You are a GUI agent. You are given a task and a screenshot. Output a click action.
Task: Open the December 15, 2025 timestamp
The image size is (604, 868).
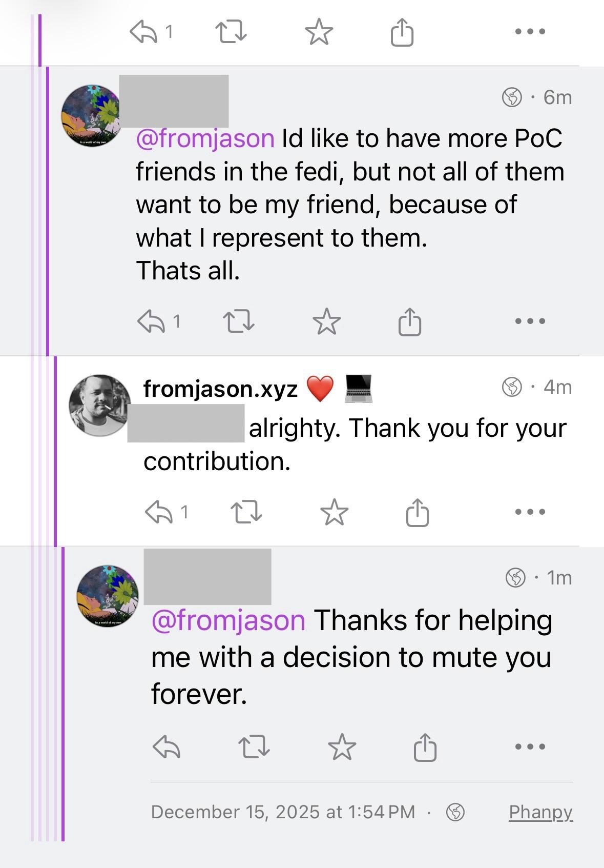[283, 812]
